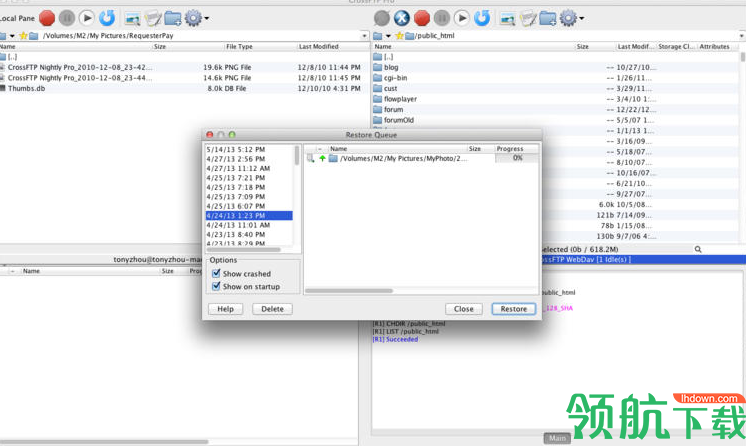Open the edit file tool in local pane
This screenshot has height=446, width=746.
tap(153, 19)
